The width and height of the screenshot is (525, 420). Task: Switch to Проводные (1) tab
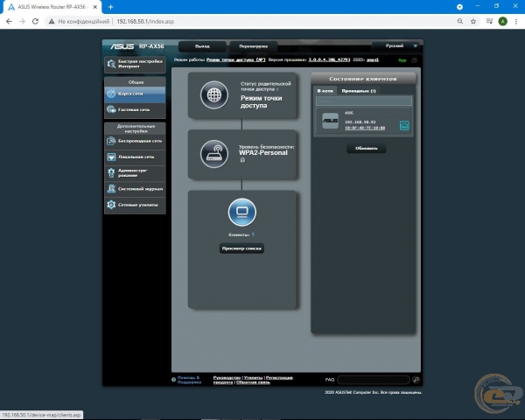(x=359, y=91)
